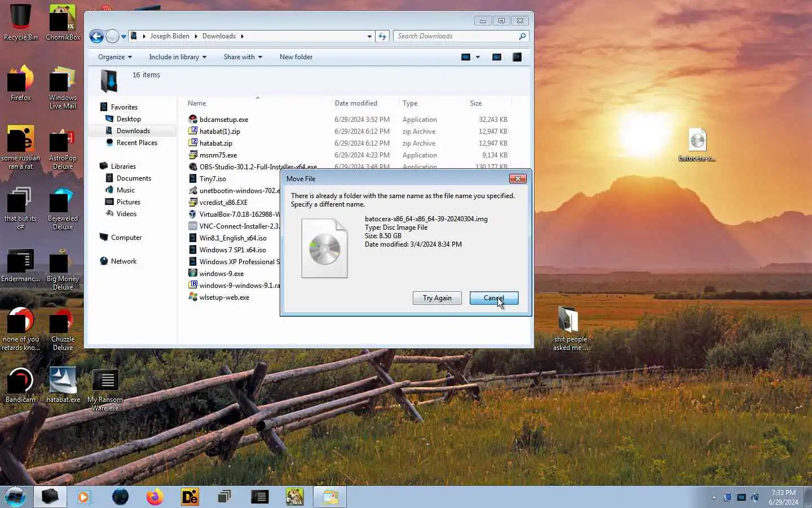Open Documents library in sidebar
Image resolution: width=812 pixels, height=508 pixels.
tap(134, 178)
